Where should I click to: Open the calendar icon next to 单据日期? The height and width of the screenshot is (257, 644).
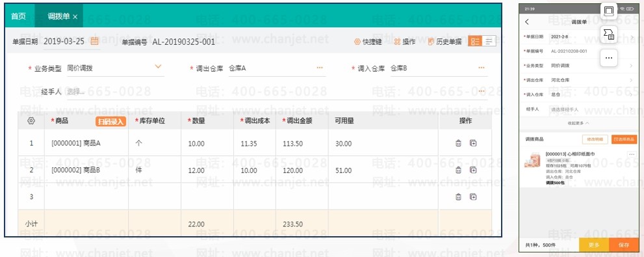pos(94,41)
